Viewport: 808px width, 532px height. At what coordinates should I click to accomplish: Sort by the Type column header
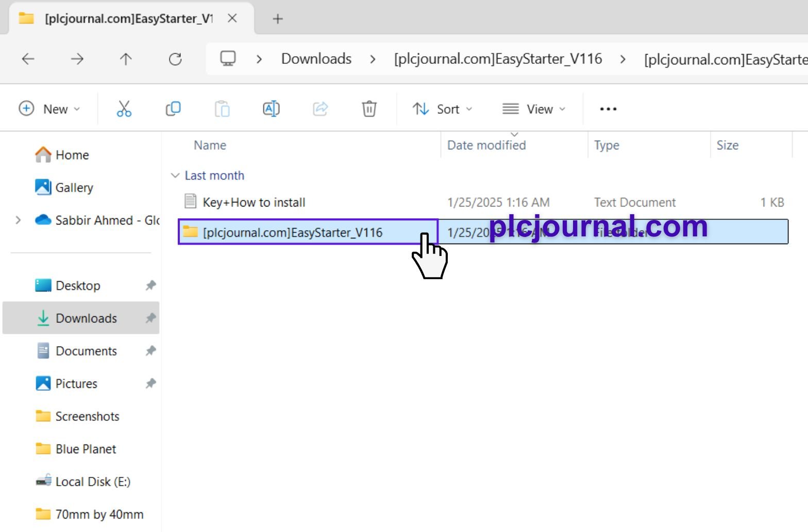[607, 145]
